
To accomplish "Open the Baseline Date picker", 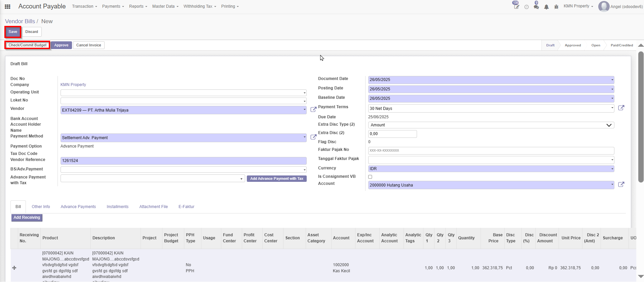I will [491, 98].
